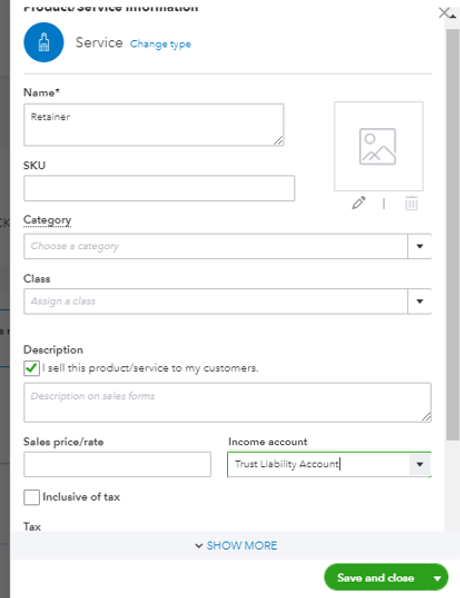Click the Sales price/rate field
Screen dimensions: 460x598
(x=117, y=464)
